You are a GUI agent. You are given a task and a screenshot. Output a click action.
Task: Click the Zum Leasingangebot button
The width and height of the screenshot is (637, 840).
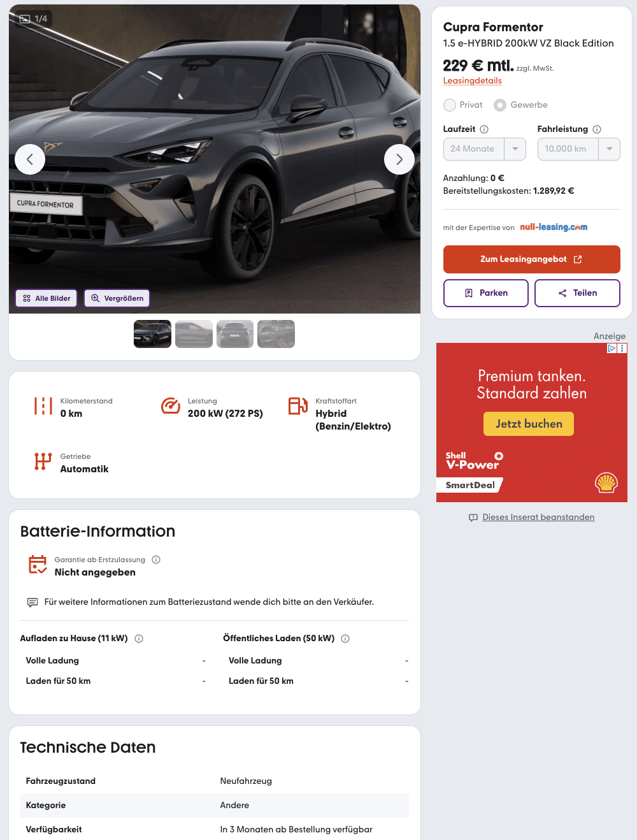coord(532,259)
